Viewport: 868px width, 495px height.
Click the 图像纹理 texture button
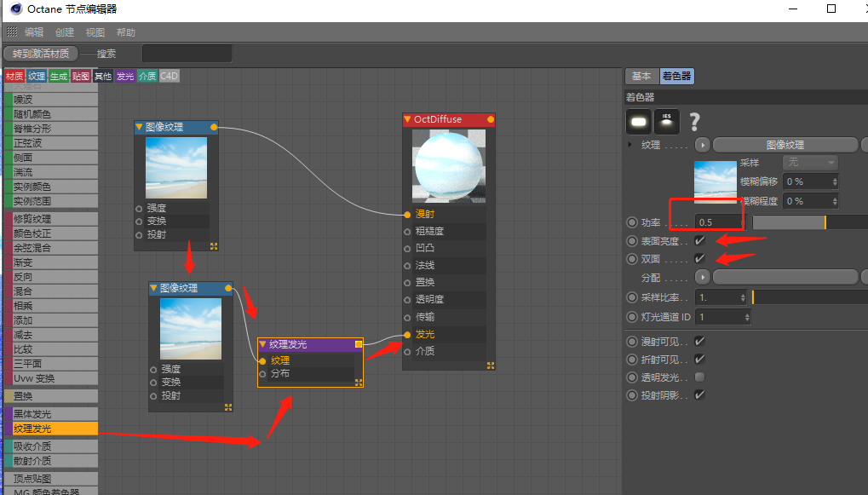tap(785, 145)
